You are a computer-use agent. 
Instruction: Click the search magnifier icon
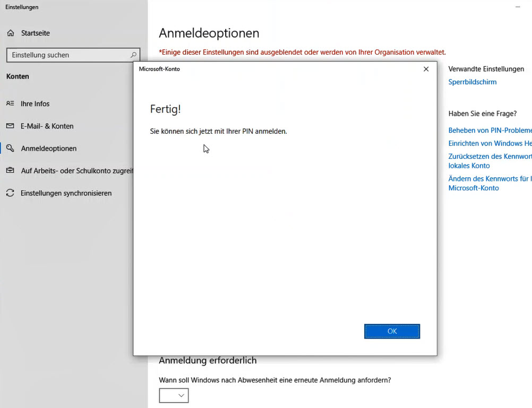pos(133,55)
